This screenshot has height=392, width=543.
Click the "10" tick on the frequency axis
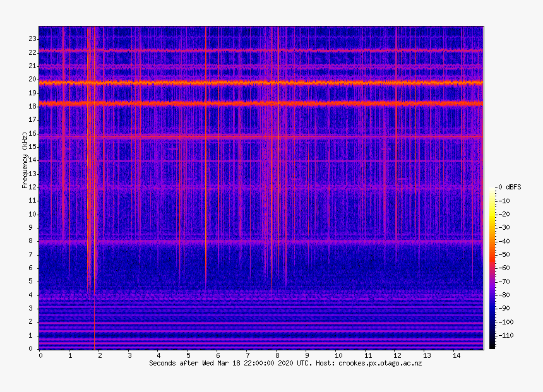click(x=33, y=214)
